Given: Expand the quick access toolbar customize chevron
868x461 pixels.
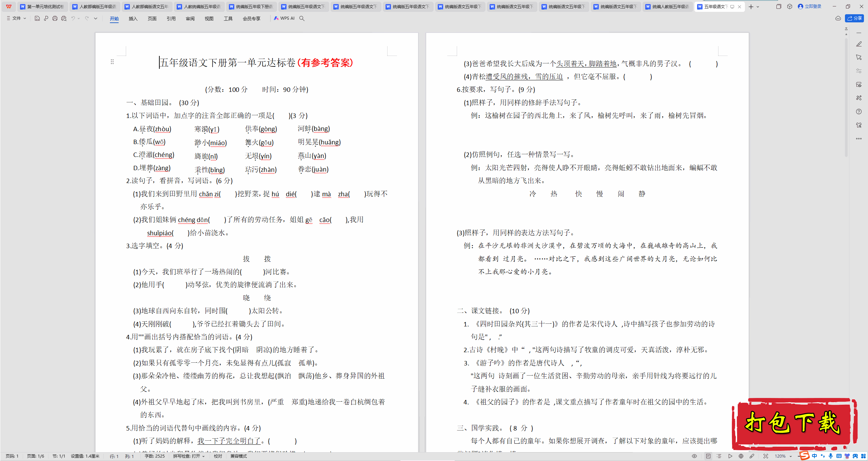Looking at the screenshot, I should 96,18.
